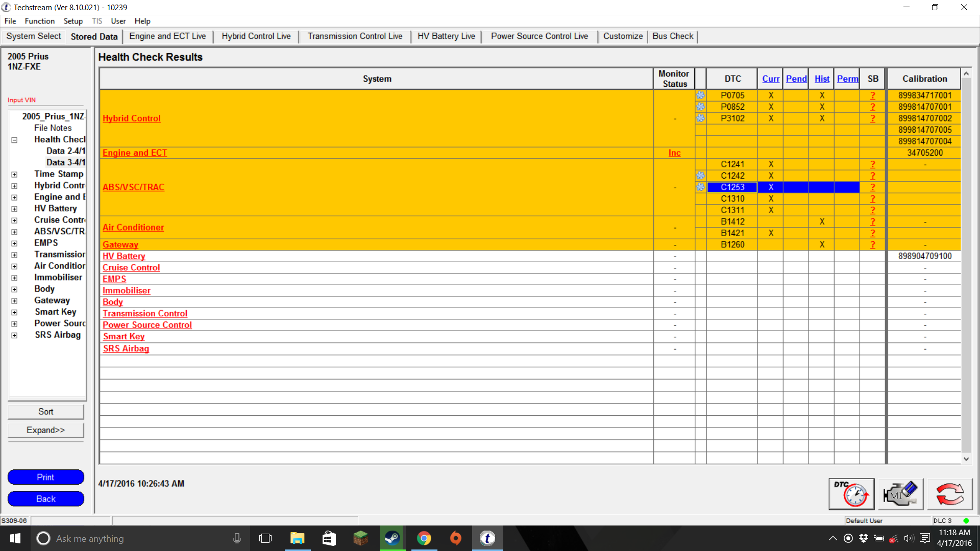
Task: Select the File Notes tree entry
Action: [x=53, y=128]
